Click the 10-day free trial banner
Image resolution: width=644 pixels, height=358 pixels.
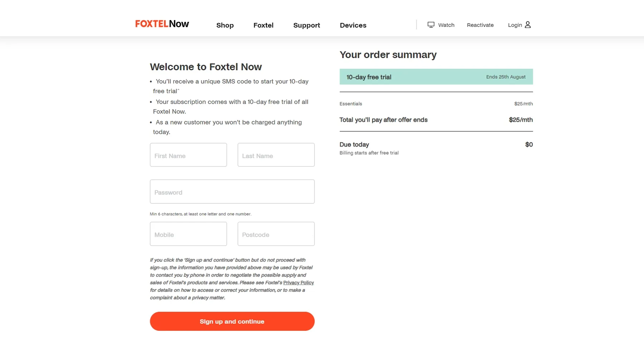(x=436, y=77)
